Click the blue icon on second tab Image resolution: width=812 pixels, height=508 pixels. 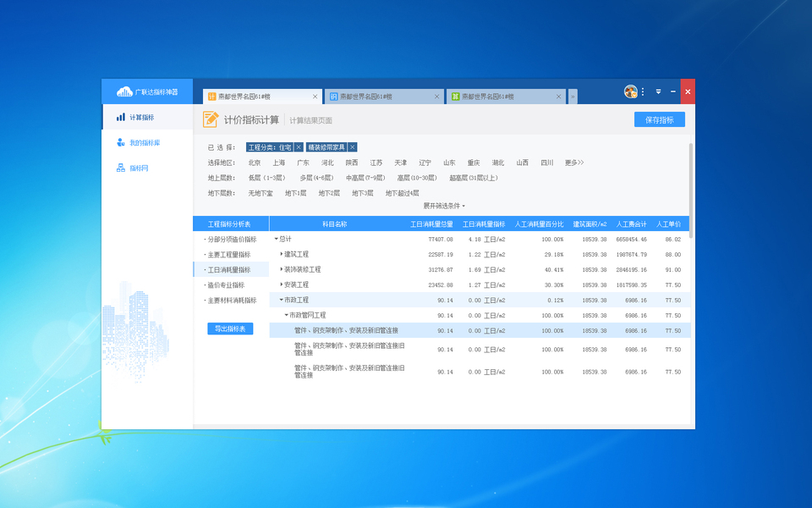(x=333, y=97)
